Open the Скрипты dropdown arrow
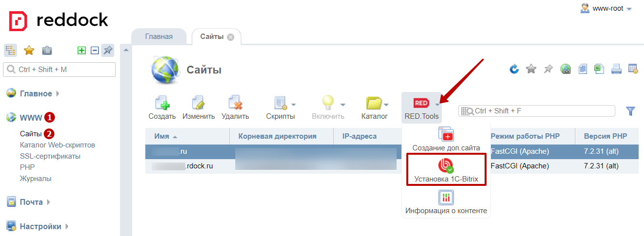This screenshot has width=644, height=236. click(294, 104)
